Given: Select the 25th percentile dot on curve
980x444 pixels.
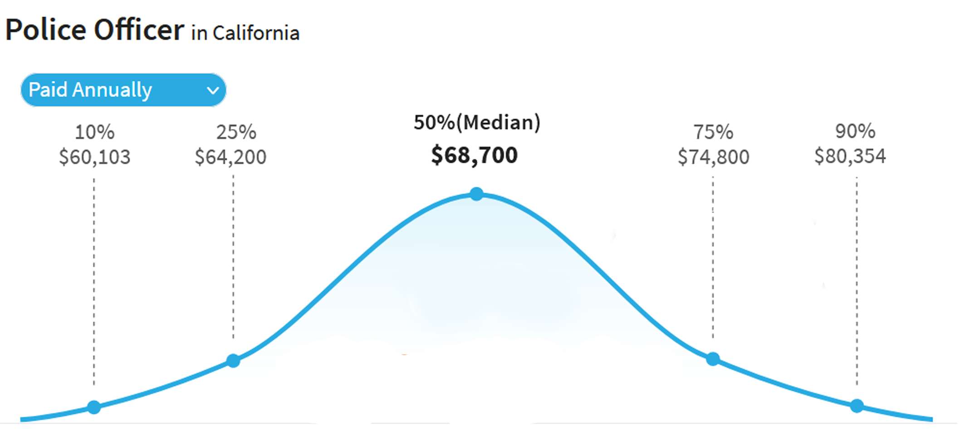Looking at the screenshot, I should [233, 361].
